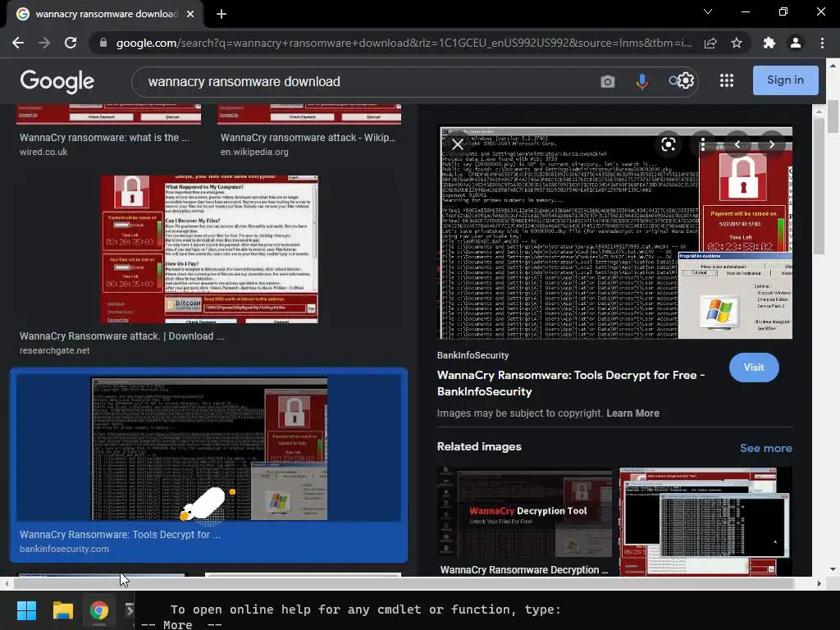Screen dimensions: 840x630
Task: Click the WannaCry ransomware attack Wikipedia caption
Action: (x=308, y=138)
